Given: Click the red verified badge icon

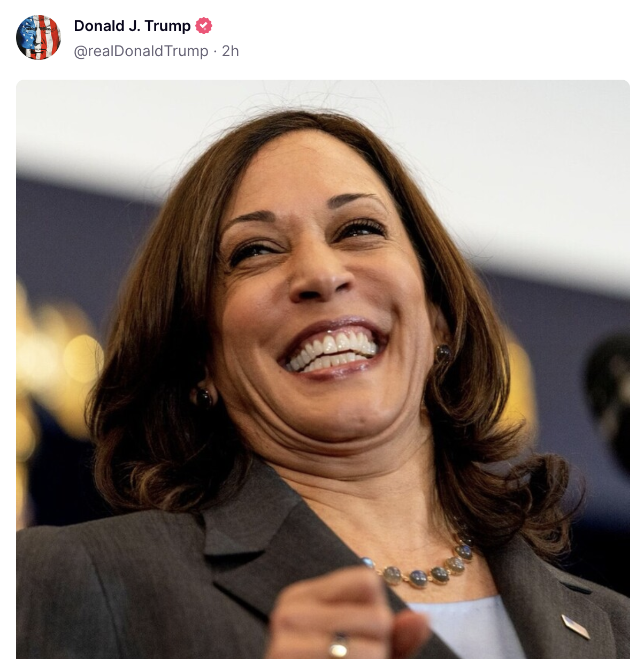Looking at the screenshot, I should click(204, 26).
